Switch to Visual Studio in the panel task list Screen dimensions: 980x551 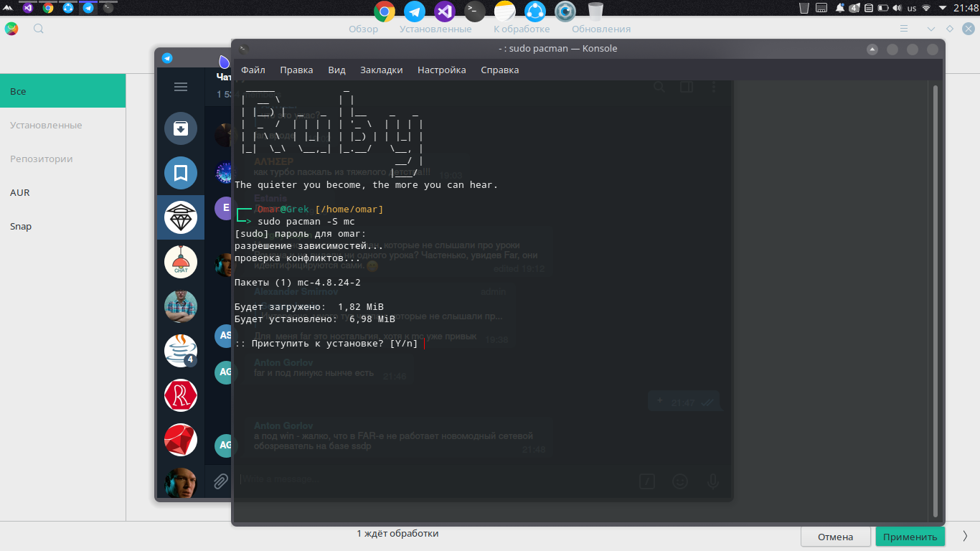pyautogui.click(x=28, y=8)
